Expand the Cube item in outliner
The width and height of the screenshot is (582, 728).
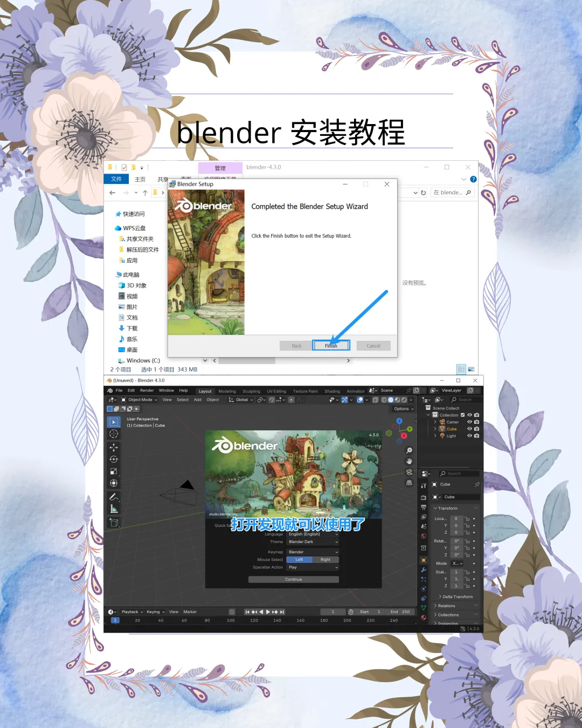pyautogui.click(x=435, y=429)
